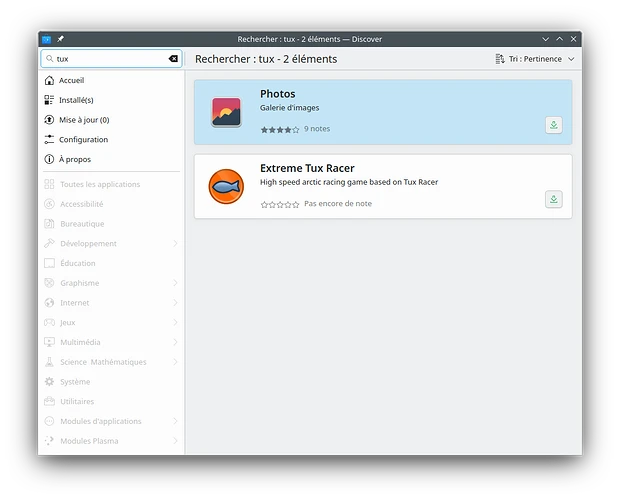Click the install icon for Photos

[554, 125]
